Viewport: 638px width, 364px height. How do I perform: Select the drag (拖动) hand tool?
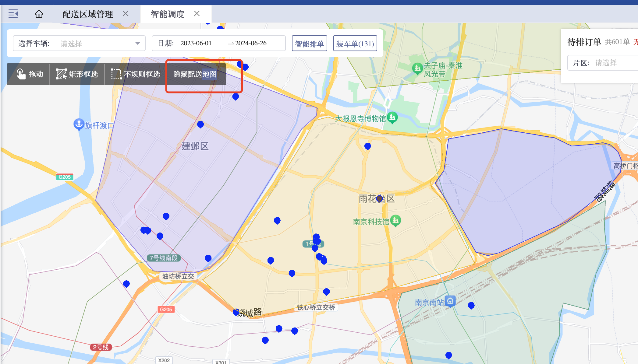pos(30,74)
